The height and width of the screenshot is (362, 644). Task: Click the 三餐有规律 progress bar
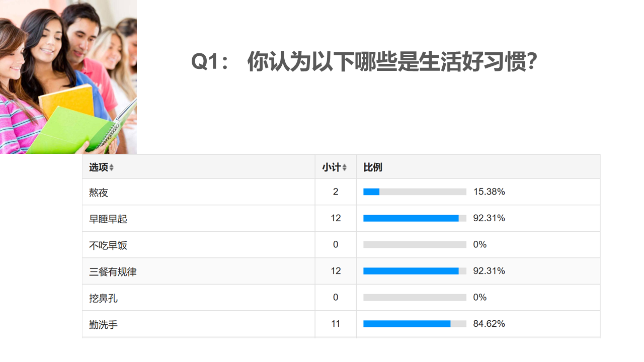[x=415, y=271]
